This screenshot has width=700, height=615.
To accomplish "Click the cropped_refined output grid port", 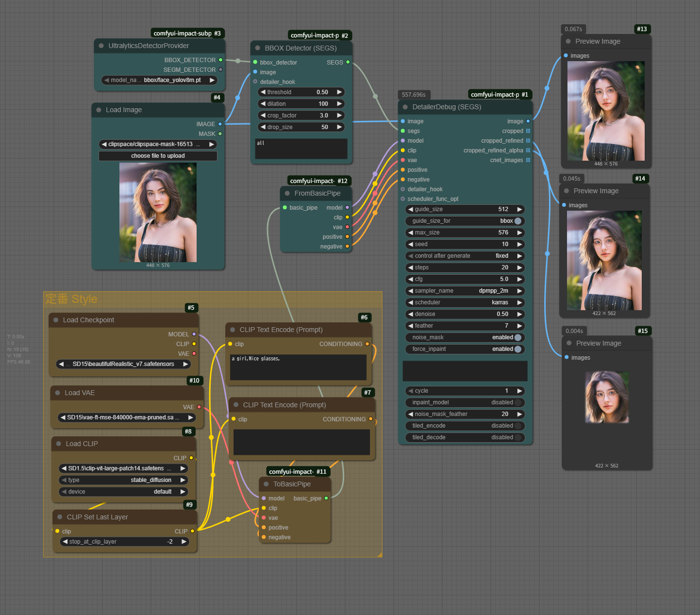I will [x=528, y=141].
